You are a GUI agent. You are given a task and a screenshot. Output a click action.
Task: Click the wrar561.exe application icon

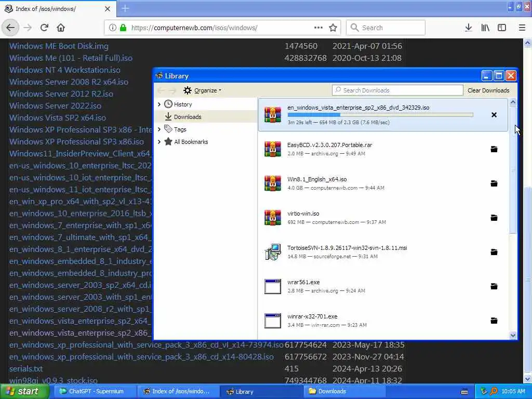coord(273,286)
